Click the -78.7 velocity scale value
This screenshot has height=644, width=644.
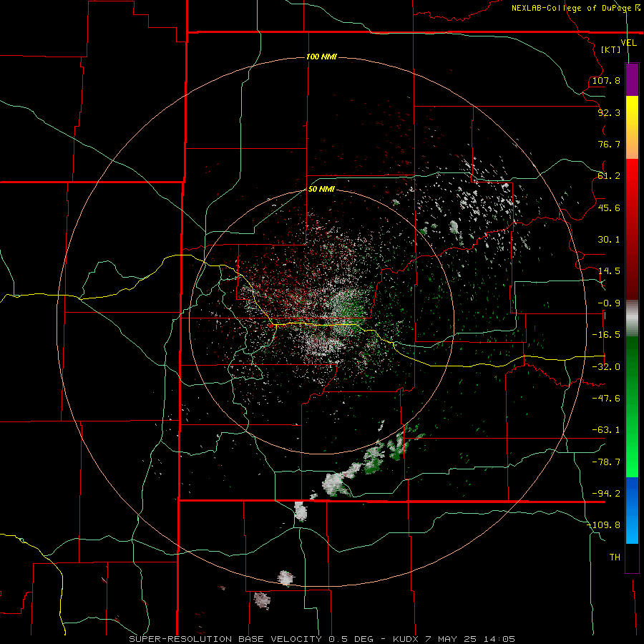pyautogui.click(x=606, y=462)
